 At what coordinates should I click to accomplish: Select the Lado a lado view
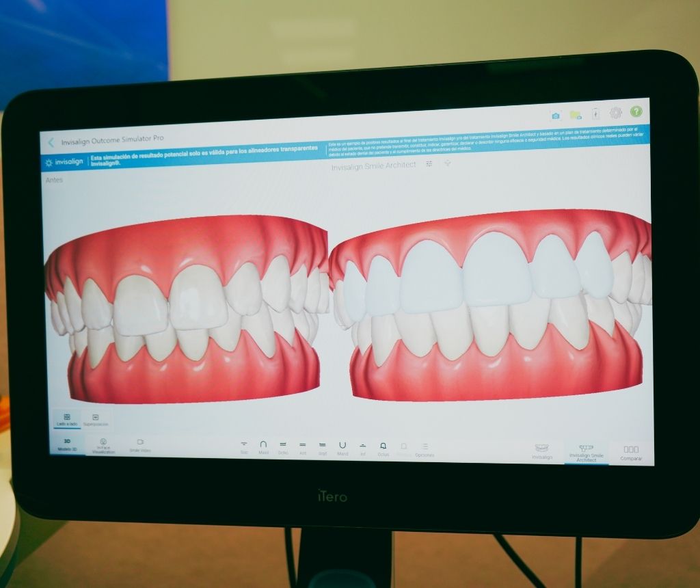pyautogui.click(x=67, y=419)
